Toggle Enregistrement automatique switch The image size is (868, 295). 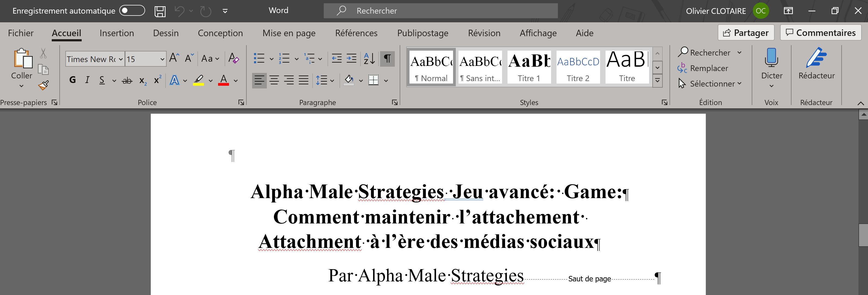coord(132,10)
